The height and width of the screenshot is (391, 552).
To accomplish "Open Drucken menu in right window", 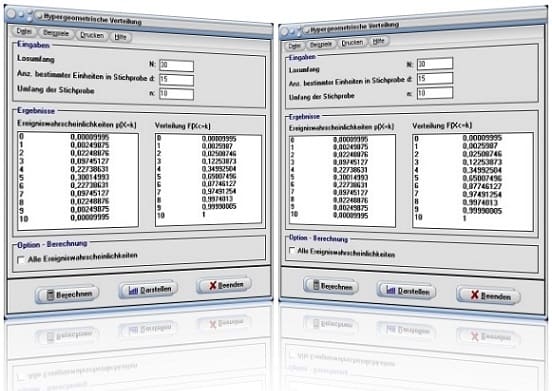I will click(352, 43).
